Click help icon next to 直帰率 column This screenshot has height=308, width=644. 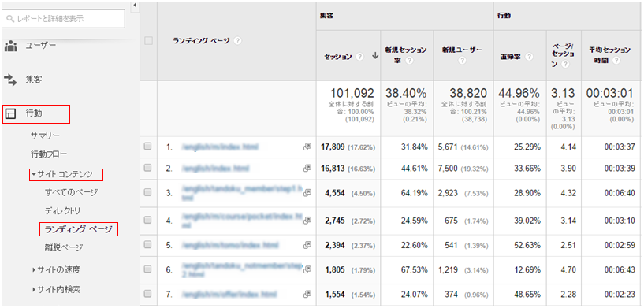pyautogui.click(x=529, y=57)
